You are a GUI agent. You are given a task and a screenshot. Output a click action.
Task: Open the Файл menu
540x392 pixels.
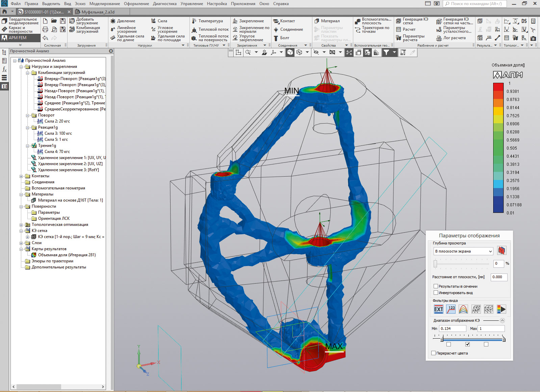tap(16, 4)
